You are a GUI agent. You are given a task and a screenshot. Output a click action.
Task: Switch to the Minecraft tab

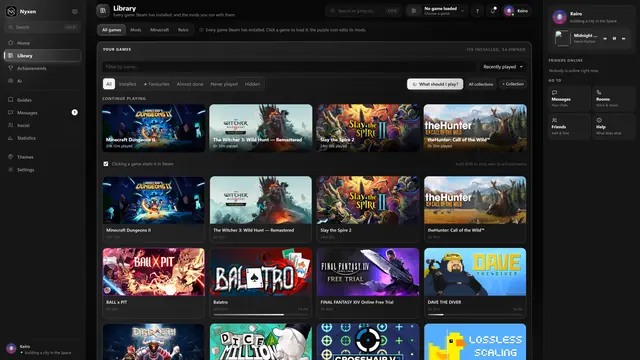point(159,30)
